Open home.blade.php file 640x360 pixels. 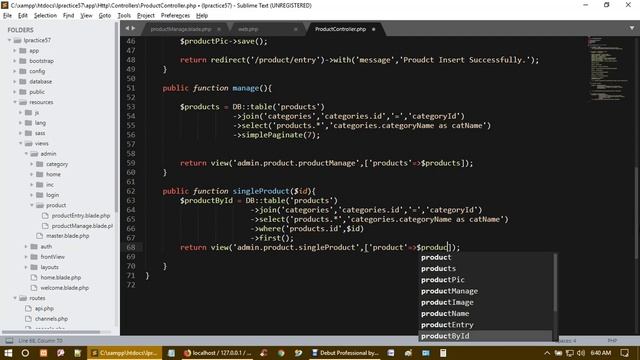tap(60, 278)
